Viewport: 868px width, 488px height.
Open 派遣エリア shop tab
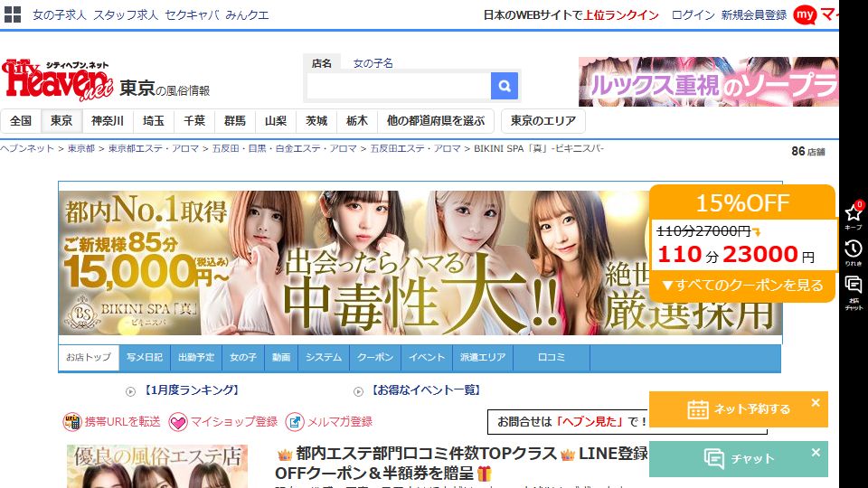[483, 358]
